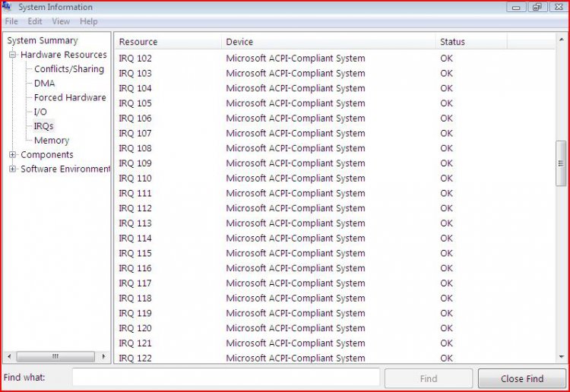This screenshot has width=570, height=392.
Task: Select the IRQ 107 row
Action: (x=335, y=134)
